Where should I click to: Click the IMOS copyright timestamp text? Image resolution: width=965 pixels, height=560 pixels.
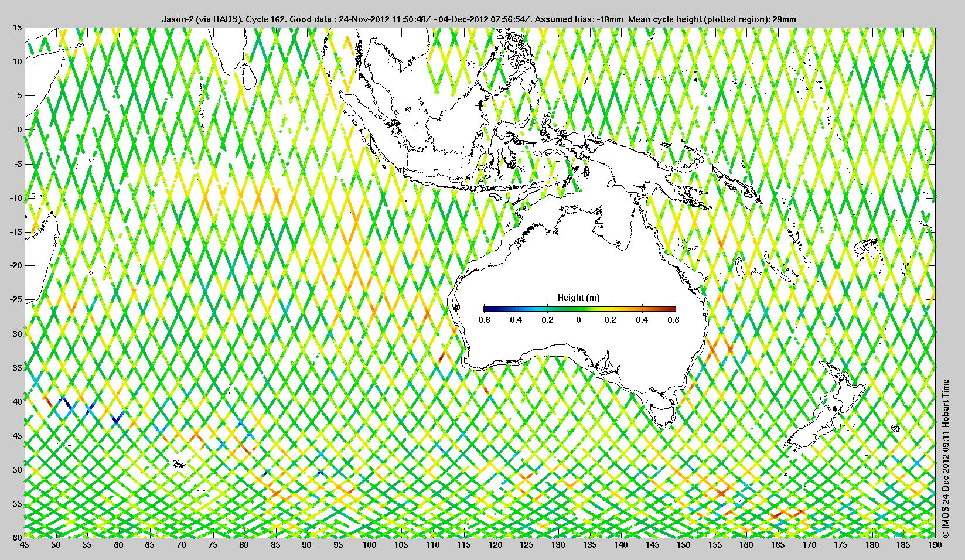[x=945, y=459]
